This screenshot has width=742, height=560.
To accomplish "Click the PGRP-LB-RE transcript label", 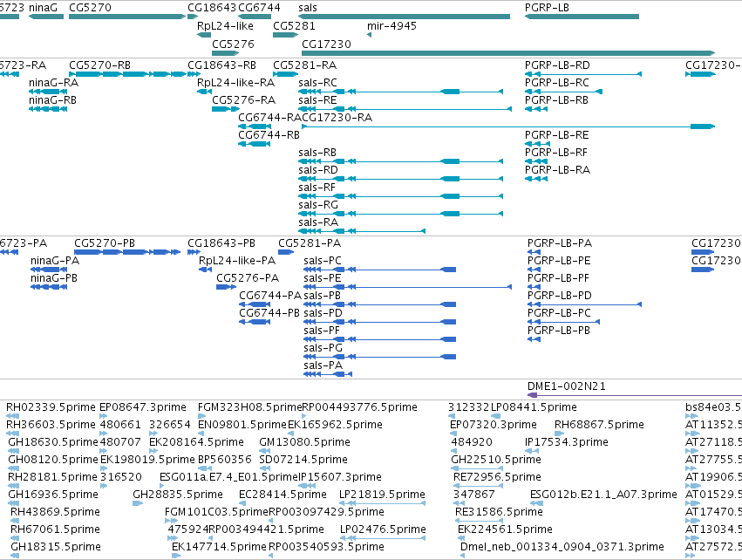I will pyautogui.click(x=557, y=135).
